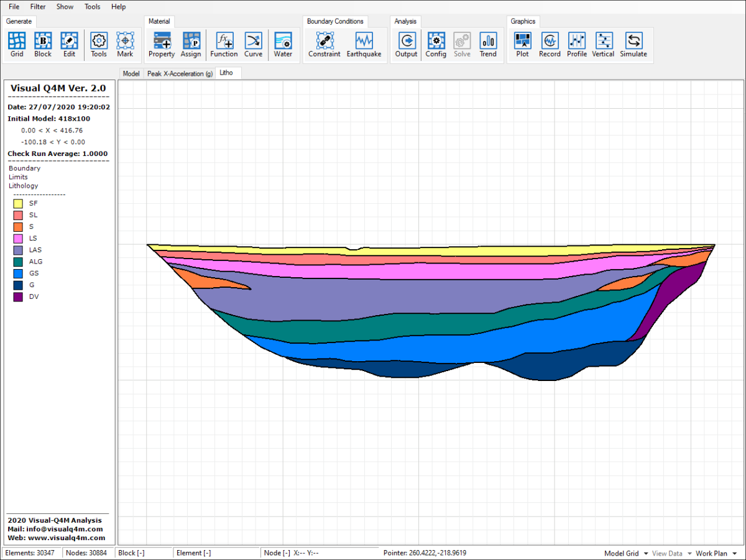Click the Date: 27/07/2020 line
The image size is (746, 560).
pyautogui.click(x=58, y=107)
